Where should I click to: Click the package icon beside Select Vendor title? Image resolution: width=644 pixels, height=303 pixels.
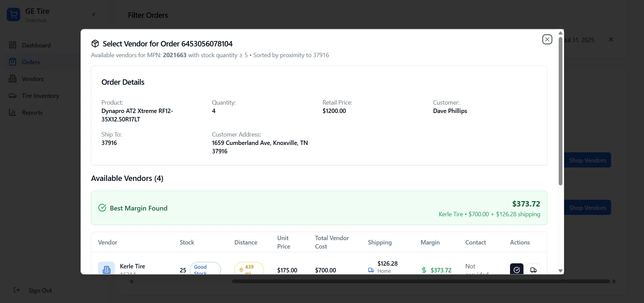95,44
